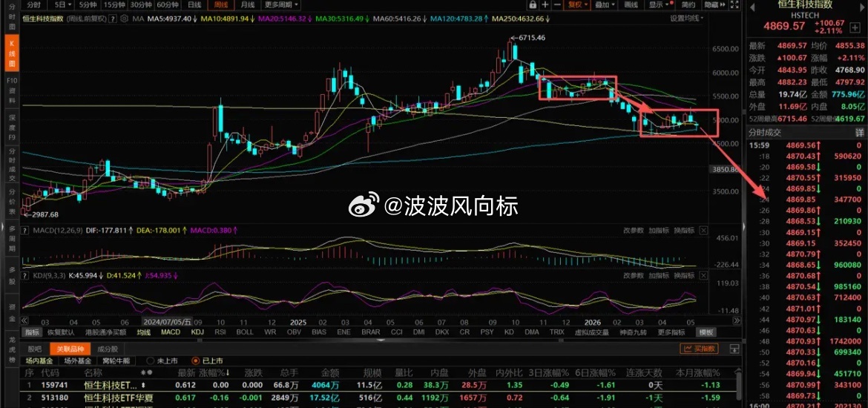
Task: Toggle the 简约 simple mode button
Action: (x=688, y=5)
